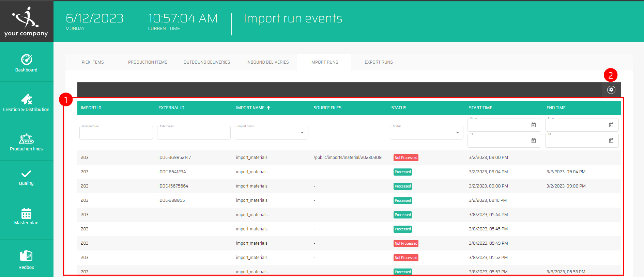Viewport: 644px width, 277px height.
Task: Open the Redbox module
Action: click(26, 259)
